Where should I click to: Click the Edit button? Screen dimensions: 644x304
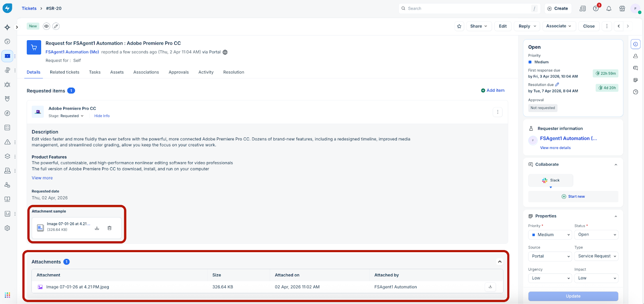tap(503, 26)
